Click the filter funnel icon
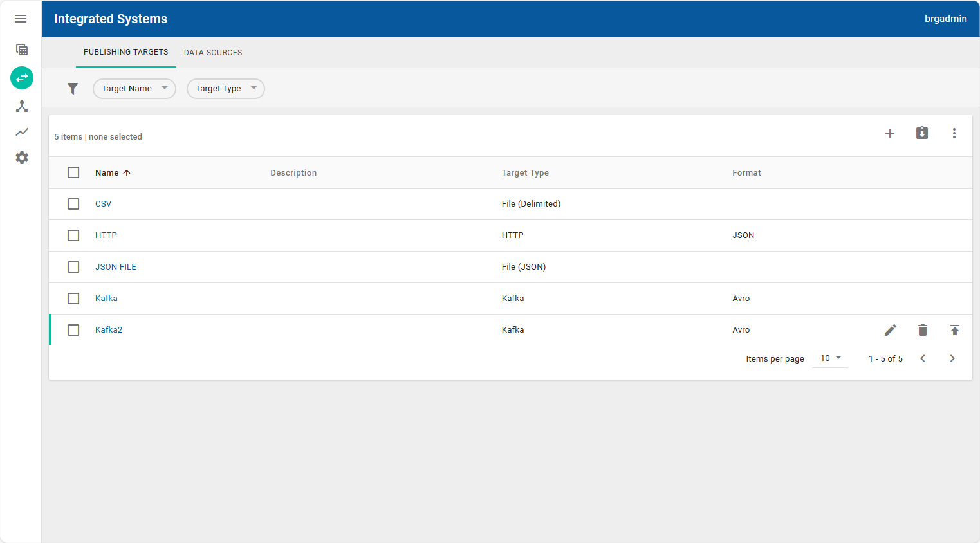The width and height of the screenshot is (980, 543). (x=73, y=88)
